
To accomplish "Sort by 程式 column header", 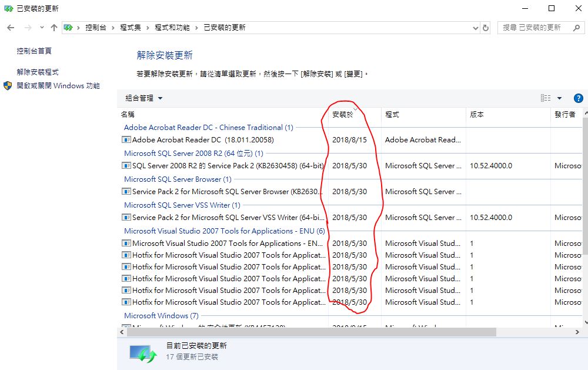I will click(392, 115).
